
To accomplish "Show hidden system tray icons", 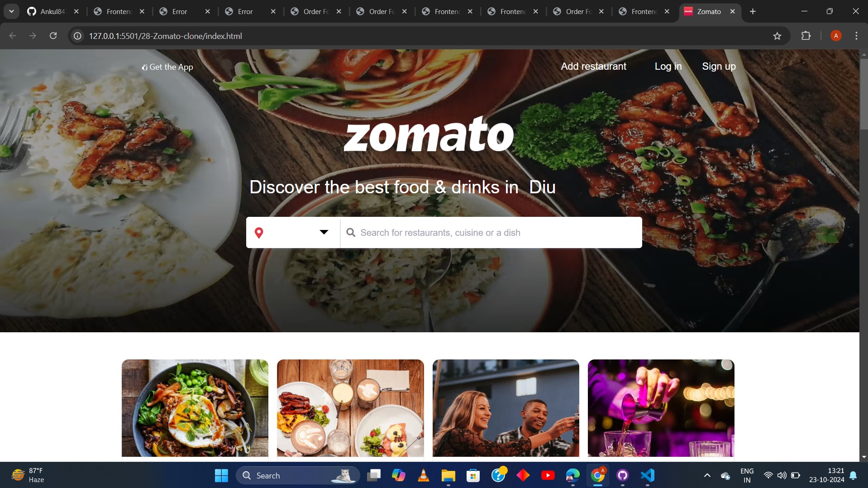I will pos(707,475).
